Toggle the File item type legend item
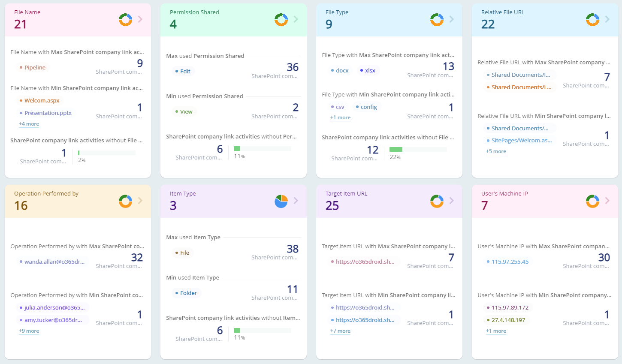 [182, 253]
